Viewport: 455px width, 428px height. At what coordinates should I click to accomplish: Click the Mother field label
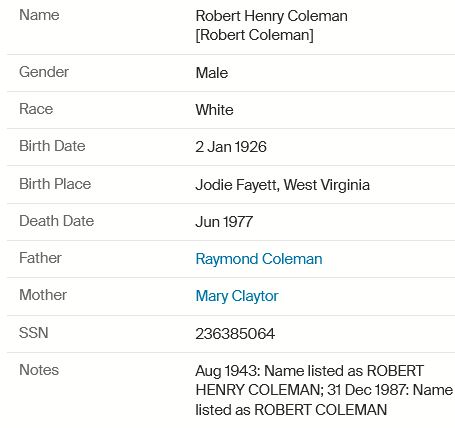[43, 295]
